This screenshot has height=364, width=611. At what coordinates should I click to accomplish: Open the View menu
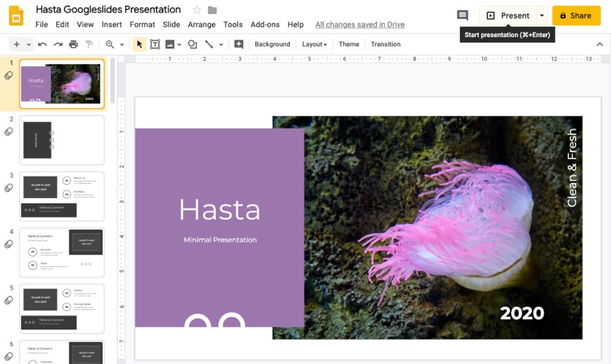[85, 24]
